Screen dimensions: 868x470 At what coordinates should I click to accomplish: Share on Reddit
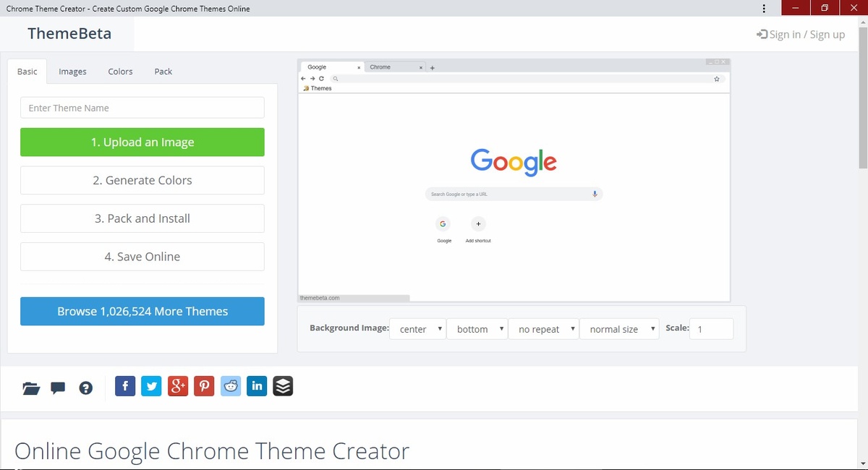click(x=231, y=386)
